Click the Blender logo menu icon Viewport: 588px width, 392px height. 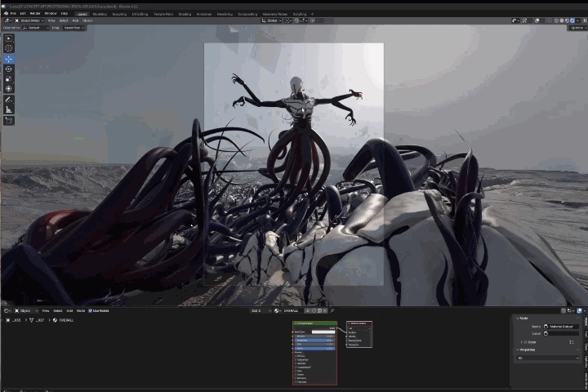6,14
